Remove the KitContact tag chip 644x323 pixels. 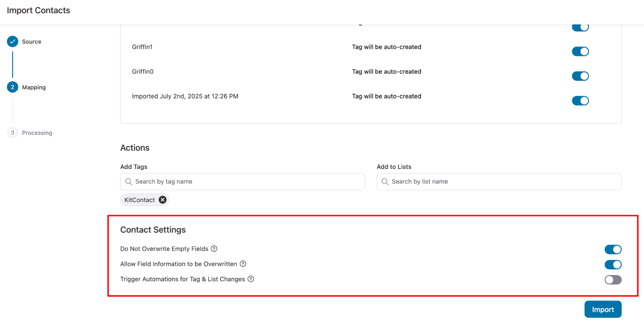coord(163,200)
